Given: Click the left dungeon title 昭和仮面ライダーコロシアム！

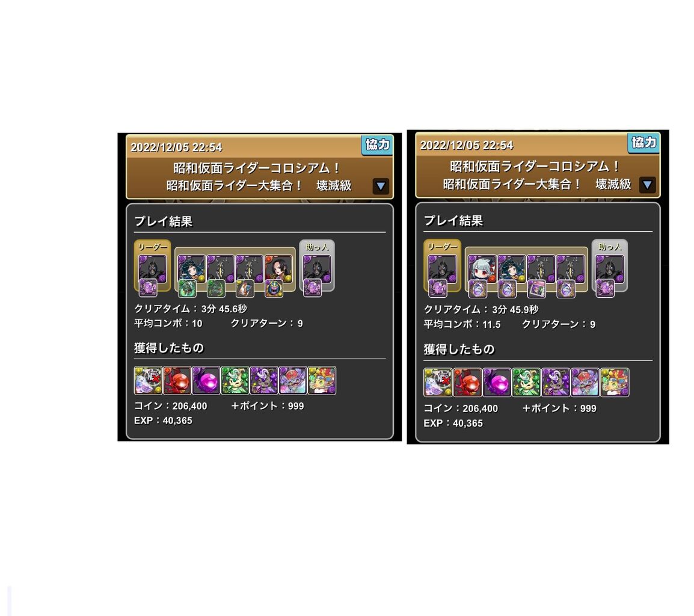Looking at the screenshot, I should [x=256, y=168].
